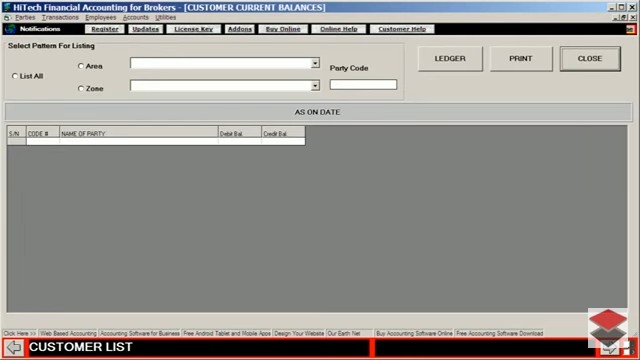Click the Buy Online button
640x360 pixels.
click(283, 29)
